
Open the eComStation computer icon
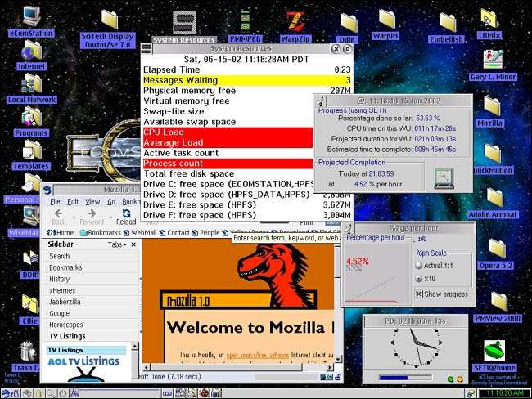point(29,16)
